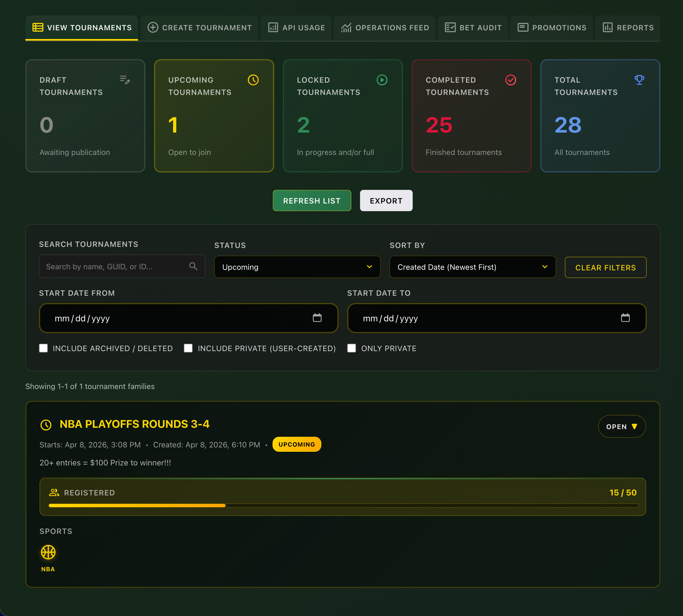Viewport: 683px width, 616px height.
Task: Select the Promotions tab
Action: pos(552,28)
